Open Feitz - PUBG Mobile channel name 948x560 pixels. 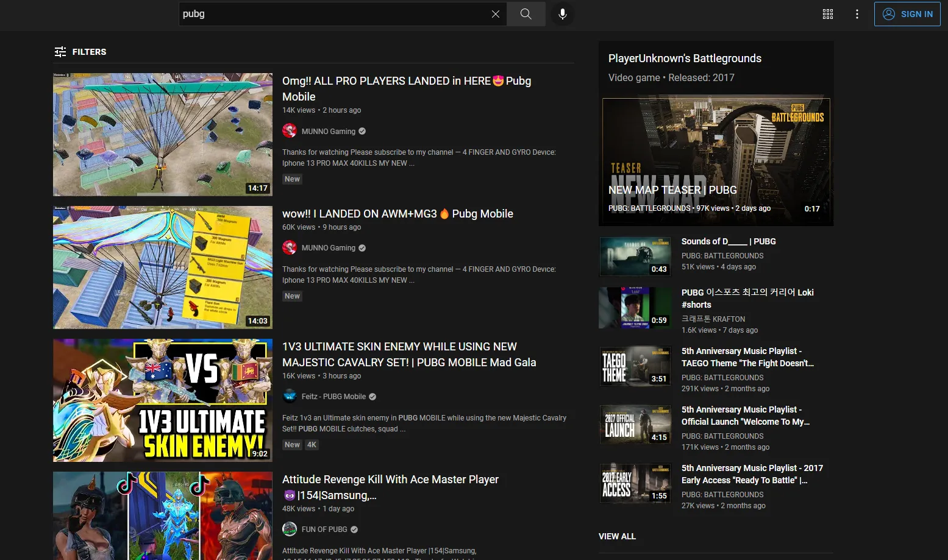coord(333,397)
